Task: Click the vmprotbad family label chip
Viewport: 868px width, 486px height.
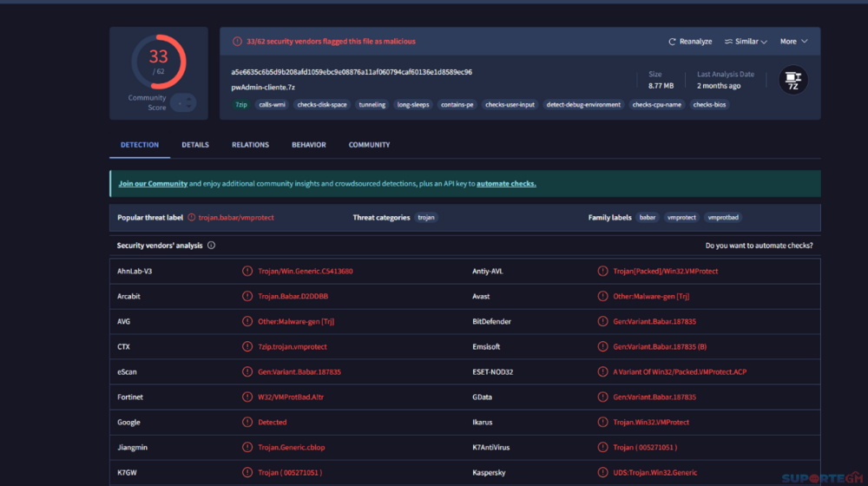Action: click(723, 218)
